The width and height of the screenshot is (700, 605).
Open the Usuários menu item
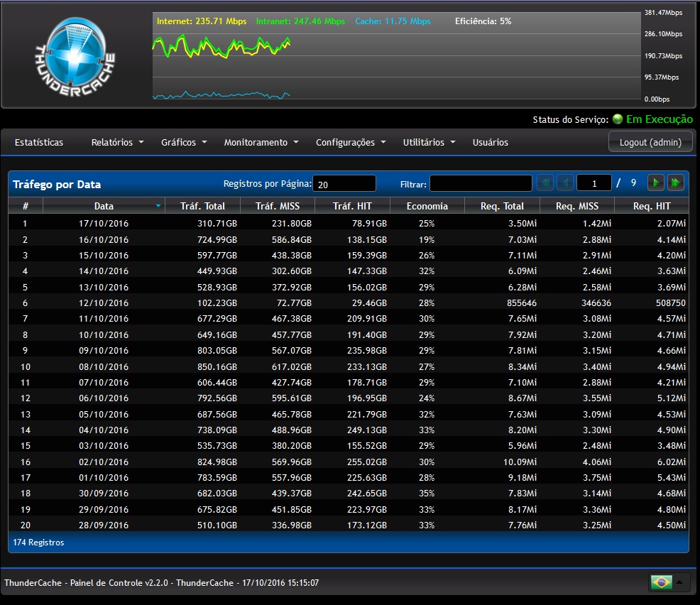pos(490,142)
